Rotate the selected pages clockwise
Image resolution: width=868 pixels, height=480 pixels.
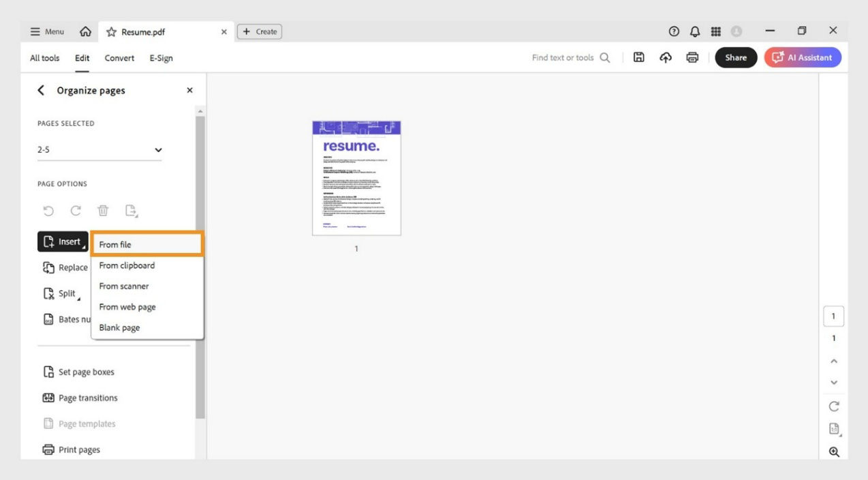point(75,211)
